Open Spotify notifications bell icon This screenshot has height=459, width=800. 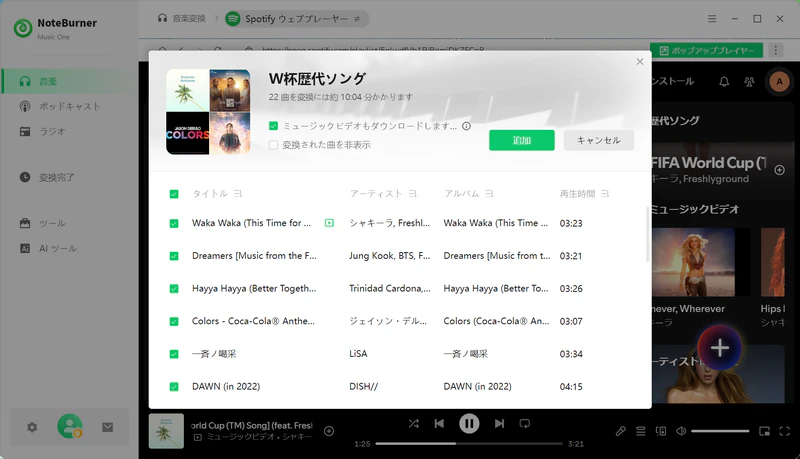click(x=724, y=82)
